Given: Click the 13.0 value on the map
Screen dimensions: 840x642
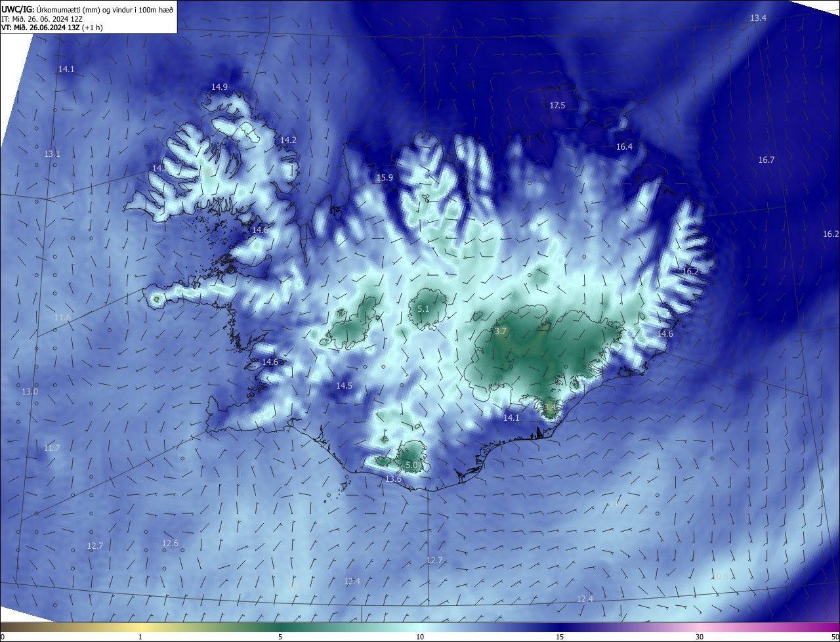Looking at the screenshot, I should tap(30, 392).
